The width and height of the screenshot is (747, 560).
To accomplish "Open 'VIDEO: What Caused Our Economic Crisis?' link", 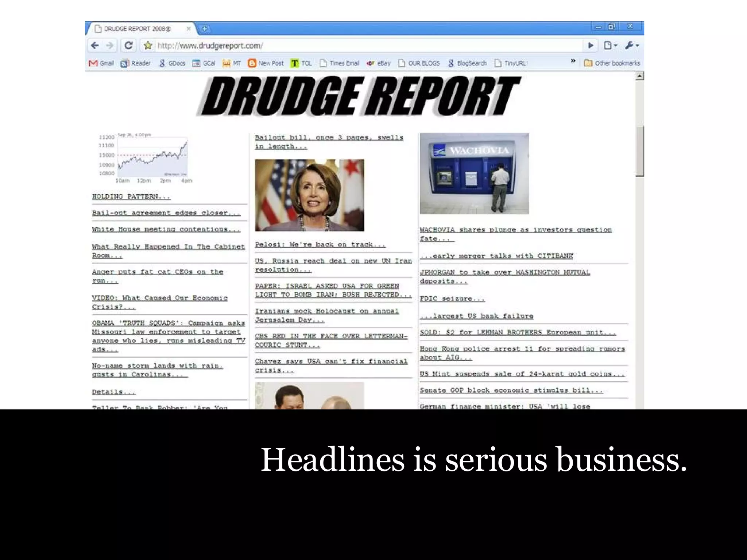I will click(159, 302).
